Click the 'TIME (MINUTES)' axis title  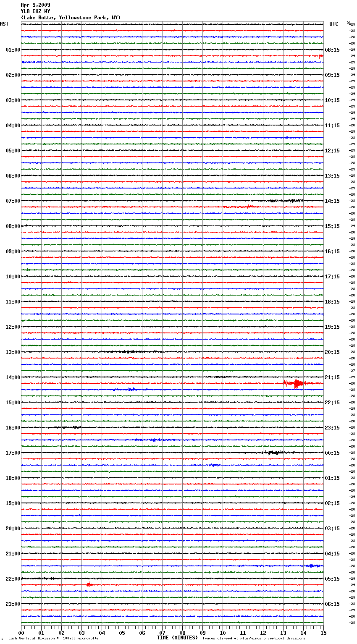point(177,638)
